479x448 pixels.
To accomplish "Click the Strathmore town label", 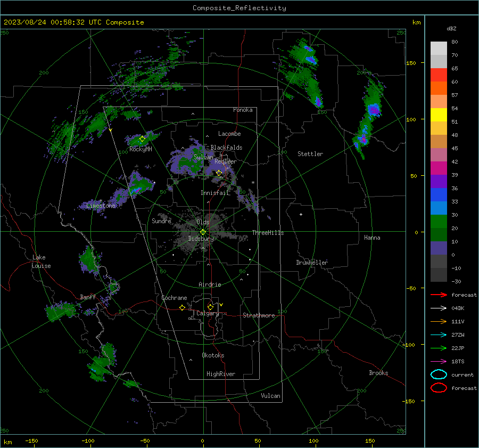I will [x=259, y=315].
